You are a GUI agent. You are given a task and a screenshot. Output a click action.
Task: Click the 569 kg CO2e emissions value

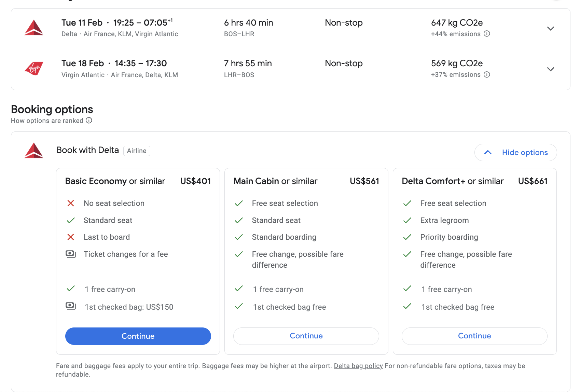coord(457,63)
